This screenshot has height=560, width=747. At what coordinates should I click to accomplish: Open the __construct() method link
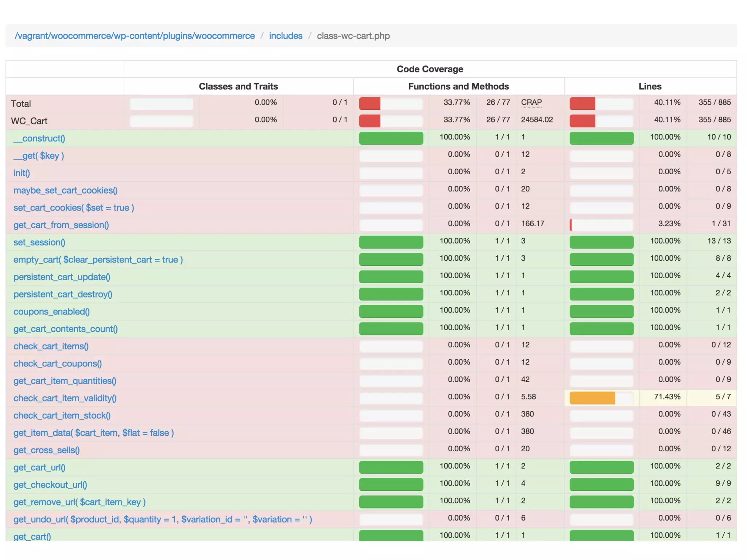coord(39,139)
